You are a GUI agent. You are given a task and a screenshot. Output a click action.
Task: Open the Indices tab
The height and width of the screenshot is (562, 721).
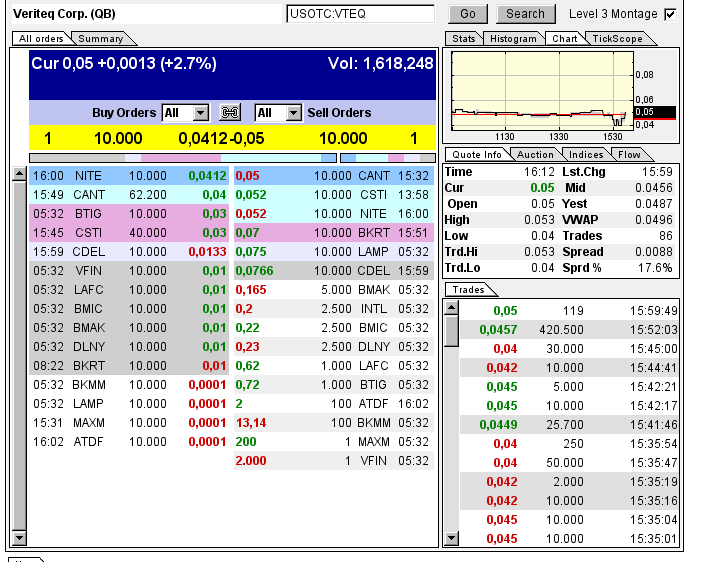coord(586,155)
